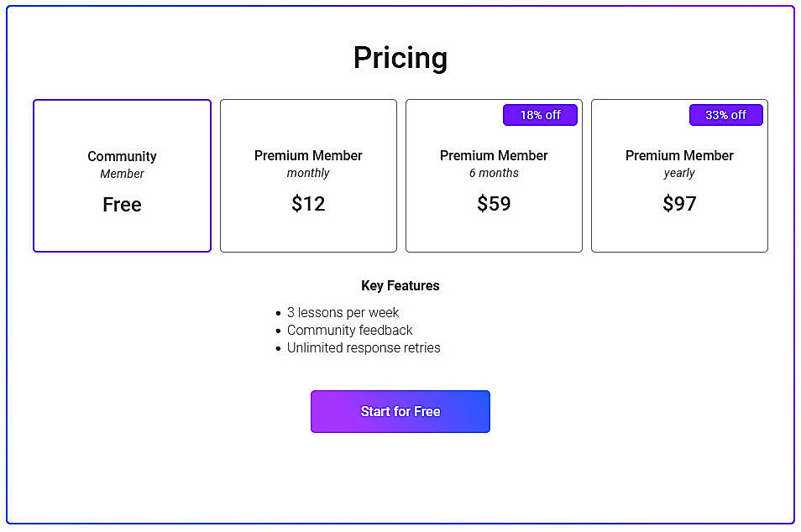The image size is (801, 532).
Task: Click the $59 six-month price label
Action: point(494,204)
